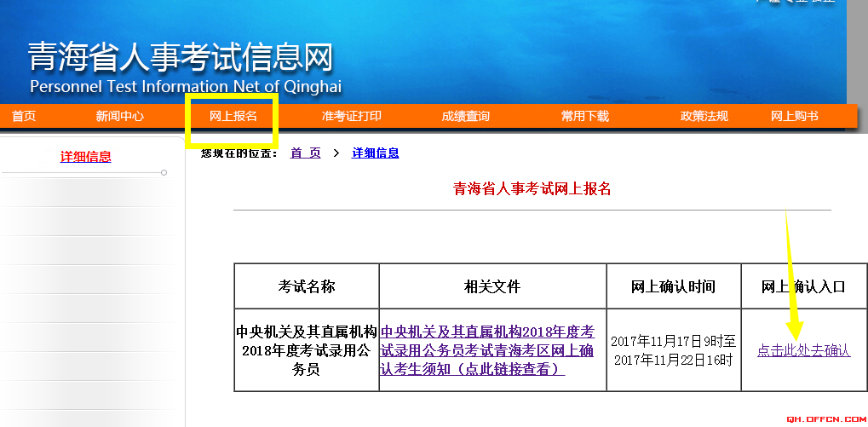Click the red 青海省人事考试网上报名 page heading
868x427 pixels.
[x=532, y=189]
